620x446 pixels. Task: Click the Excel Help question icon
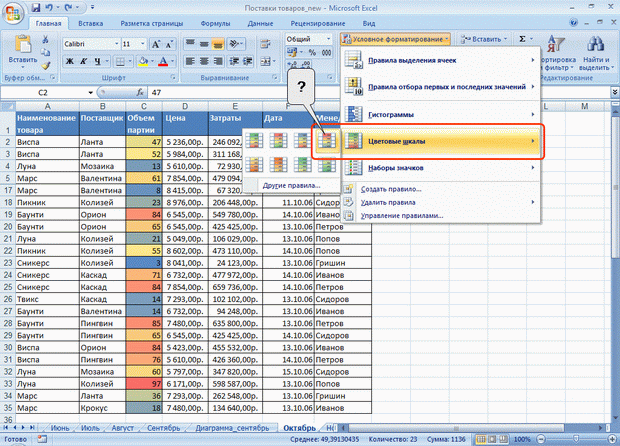pyautogui.click(x=573, y=23)
